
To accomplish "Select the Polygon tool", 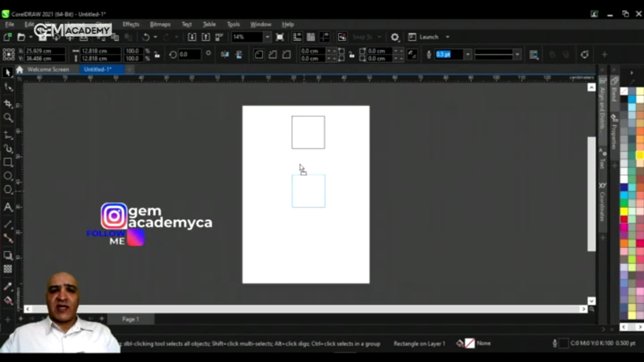I will point(8,190).
